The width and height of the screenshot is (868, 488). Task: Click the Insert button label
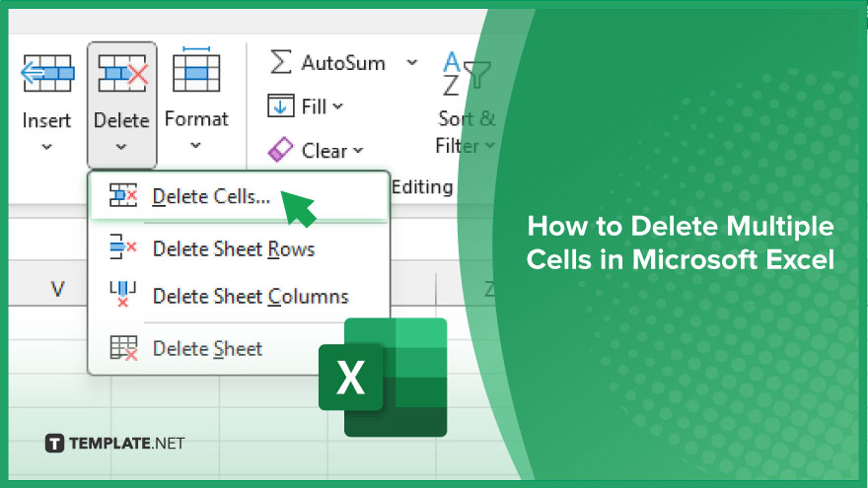[x=46, y=120]
